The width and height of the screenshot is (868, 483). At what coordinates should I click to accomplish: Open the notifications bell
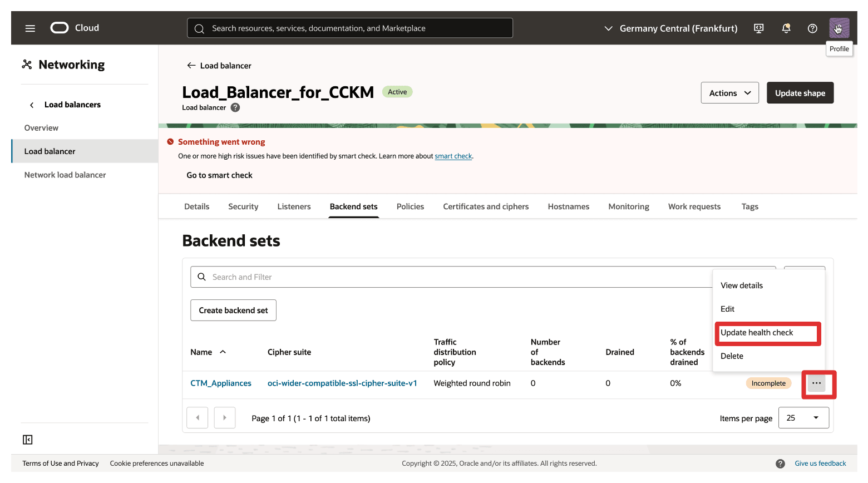pyautogui.click(x=786, y=28)
